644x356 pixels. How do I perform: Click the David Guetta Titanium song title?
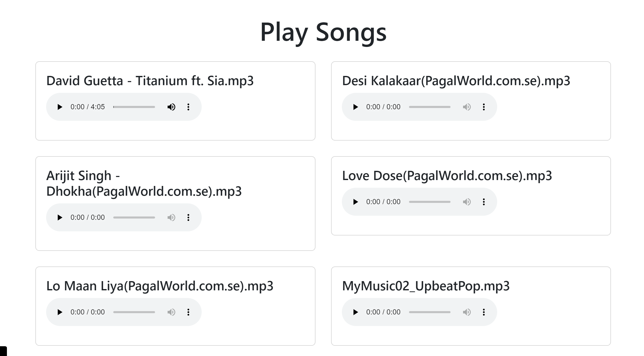[x=150, y=81]
